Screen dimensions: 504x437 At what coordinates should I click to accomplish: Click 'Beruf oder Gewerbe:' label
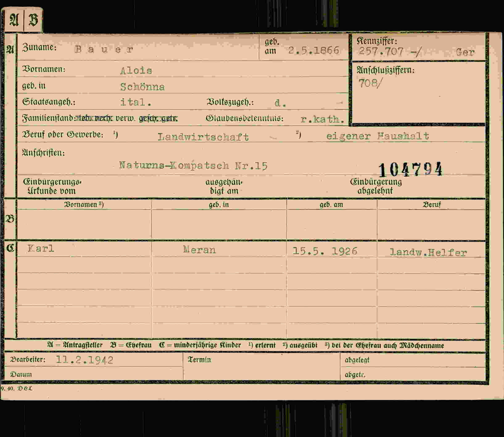pyautogui.click(x=63, y=134)
